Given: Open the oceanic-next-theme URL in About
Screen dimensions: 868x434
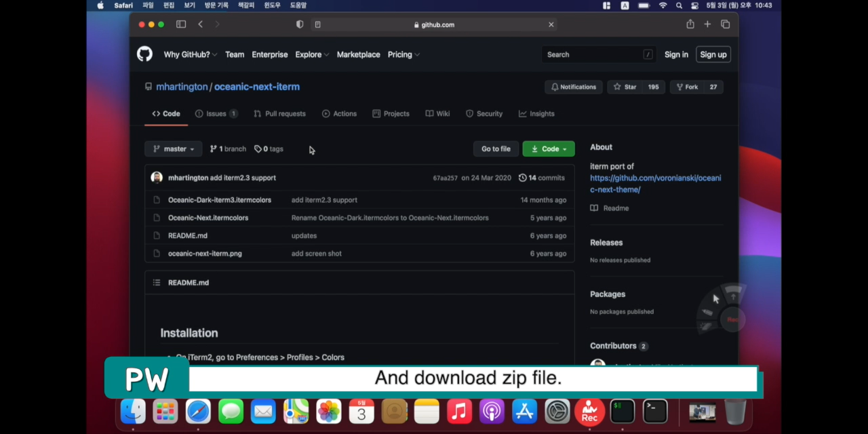Looking at the screenshot, I should click(x=655, y=184).
